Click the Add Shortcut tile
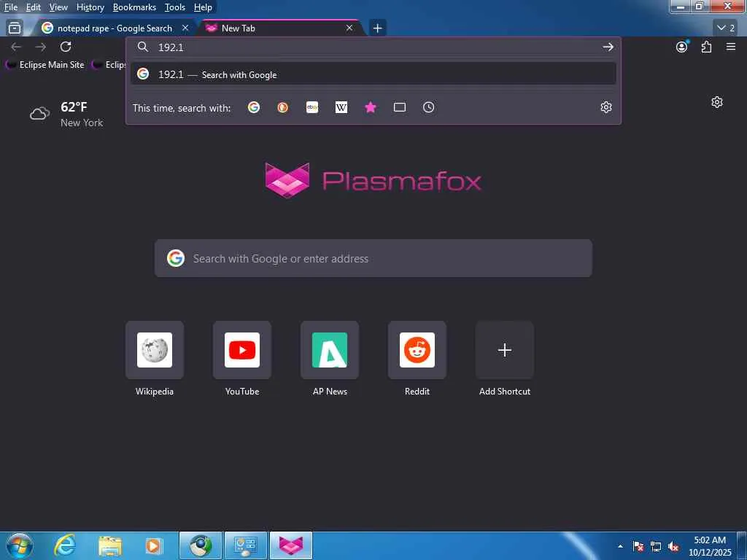 click(505, 350)
